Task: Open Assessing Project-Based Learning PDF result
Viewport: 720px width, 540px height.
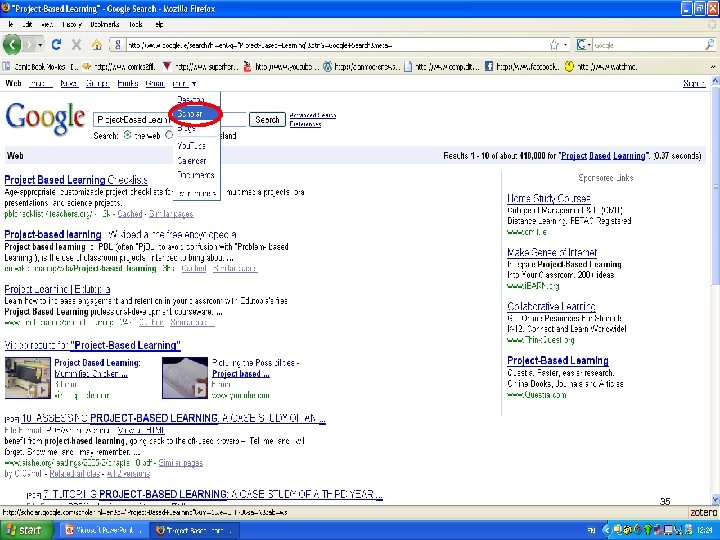Action: [174, 418]
